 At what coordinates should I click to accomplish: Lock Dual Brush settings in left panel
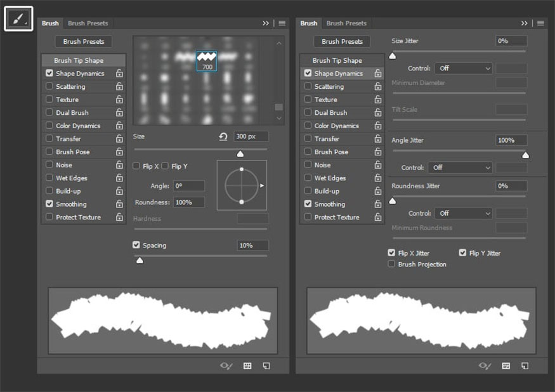[x=120, y=113]
